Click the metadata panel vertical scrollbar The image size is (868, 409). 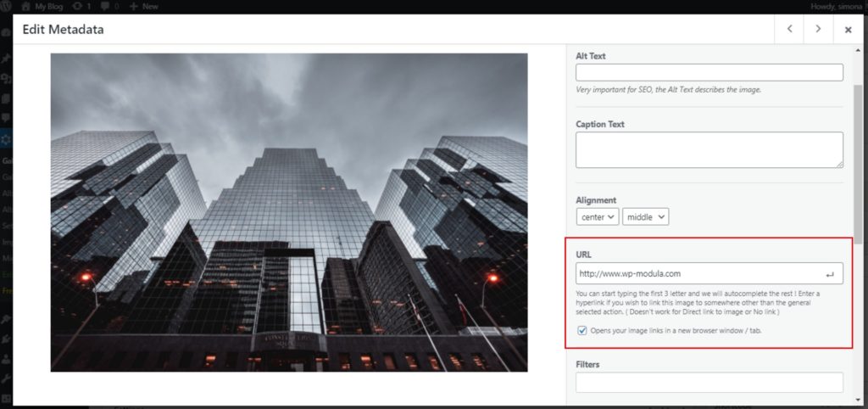[857, 153]
